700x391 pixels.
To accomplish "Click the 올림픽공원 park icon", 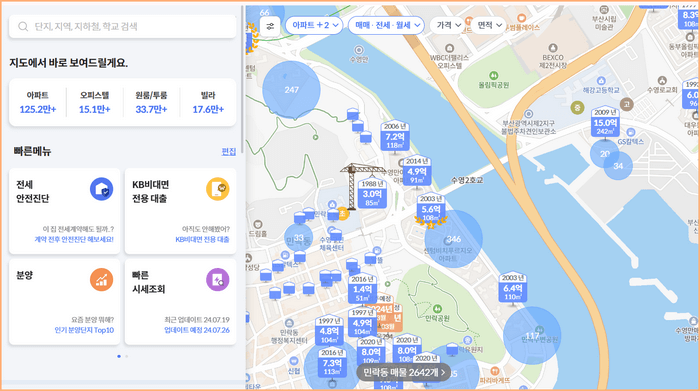I will [x=493, y=75].
